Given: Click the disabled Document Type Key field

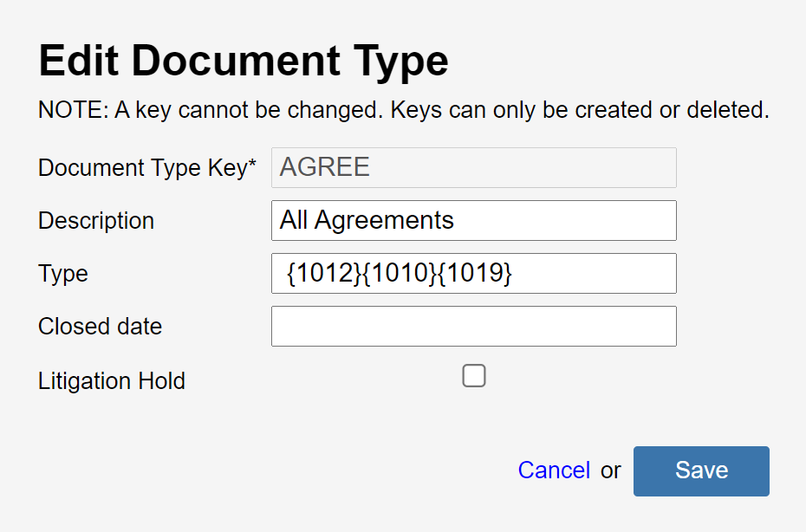Looking at the screenshot, I should coord(473,166).
